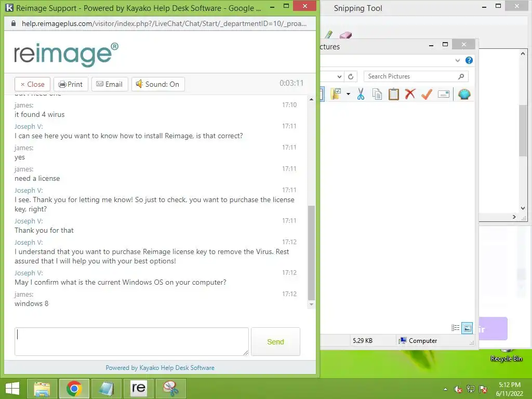Viewport: 532px width, 399px height.
Task: Click the 5.29 KB status bar value
Action: [x=362, y=341]
